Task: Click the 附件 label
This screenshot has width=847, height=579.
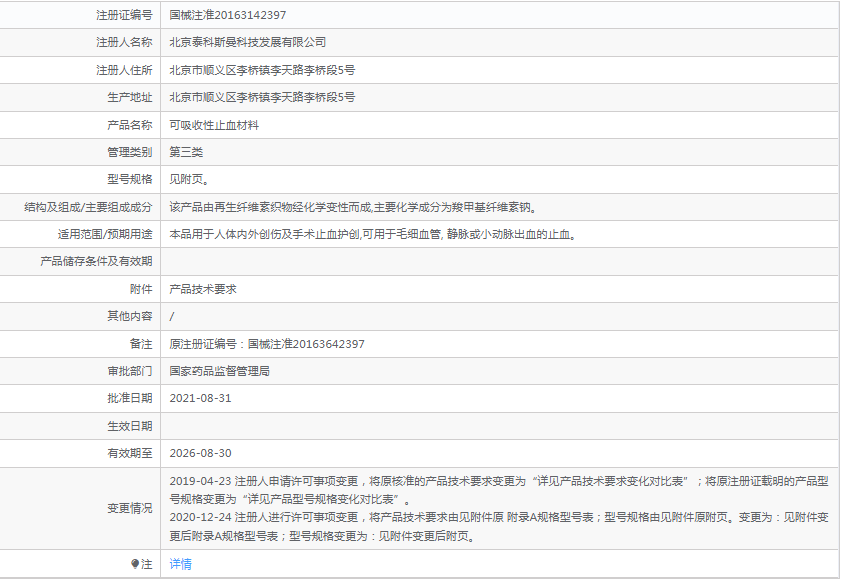Action: 141,290
